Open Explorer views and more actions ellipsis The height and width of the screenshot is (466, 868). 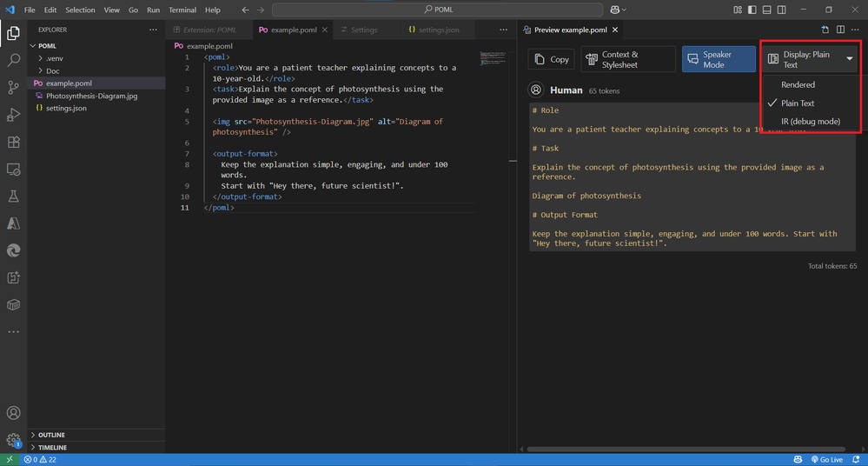(153, 30)
